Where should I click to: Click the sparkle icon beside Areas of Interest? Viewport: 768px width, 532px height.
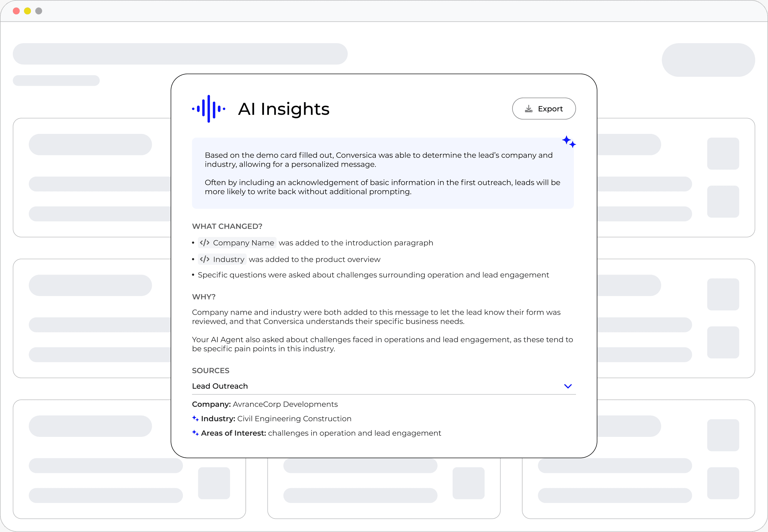(x=195, y=433)
